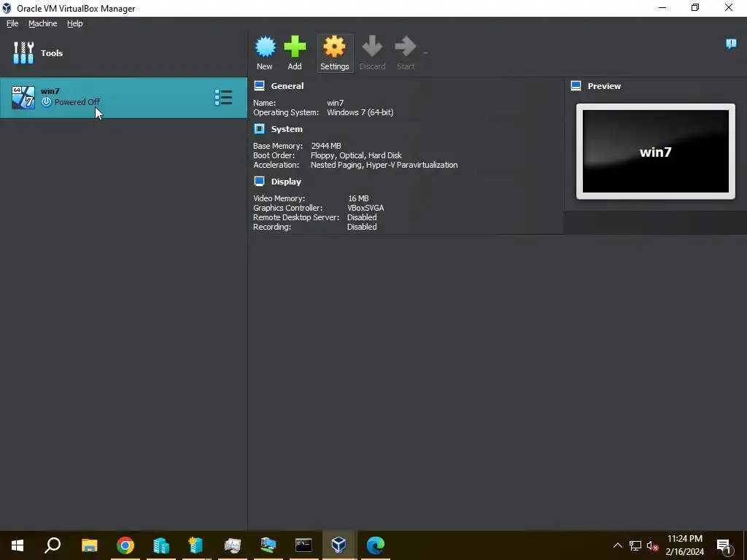Click the win7 preview thumbnail
Screen dimensions: 747x560
[656, 152]
